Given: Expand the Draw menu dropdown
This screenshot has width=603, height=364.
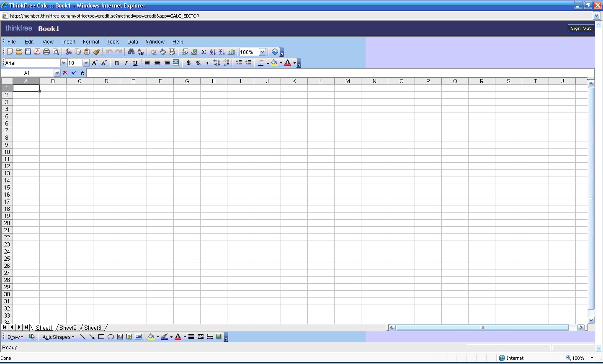Looking at the screenshot, I should pyautogui.click(x=15, y=337).
